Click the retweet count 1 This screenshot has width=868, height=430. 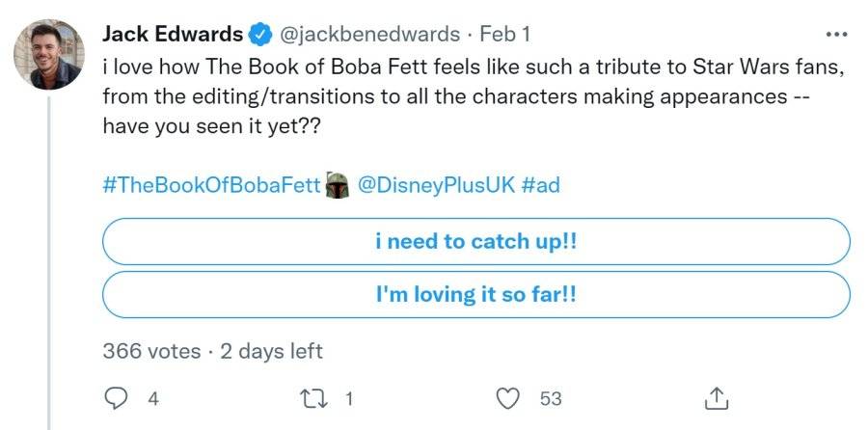click(x=348, y=399)
